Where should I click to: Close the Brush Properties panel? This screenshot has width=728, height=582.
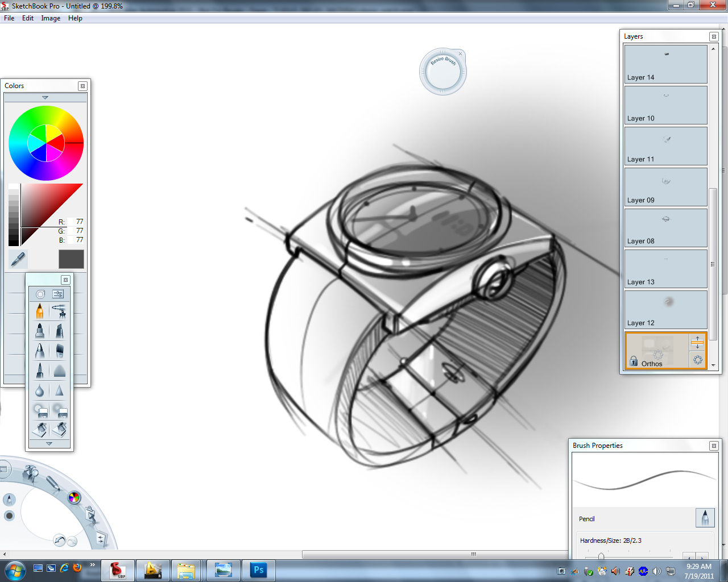[x=714, y=446]
